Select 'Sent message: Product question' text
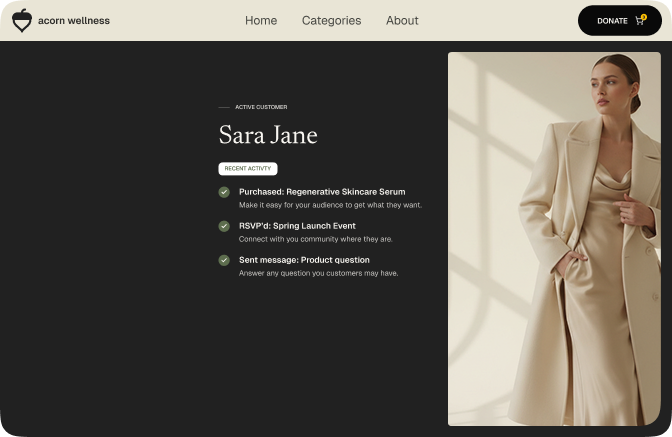The image size is (672, 437). point(304,260)
